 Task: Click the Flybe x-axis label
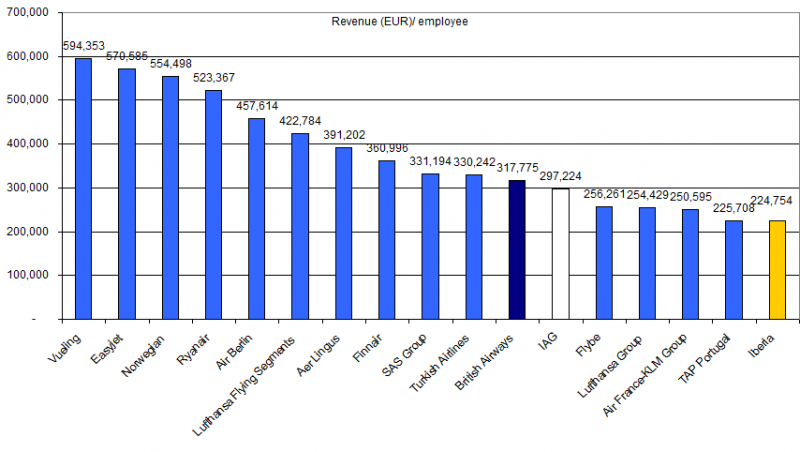point(588,345)
